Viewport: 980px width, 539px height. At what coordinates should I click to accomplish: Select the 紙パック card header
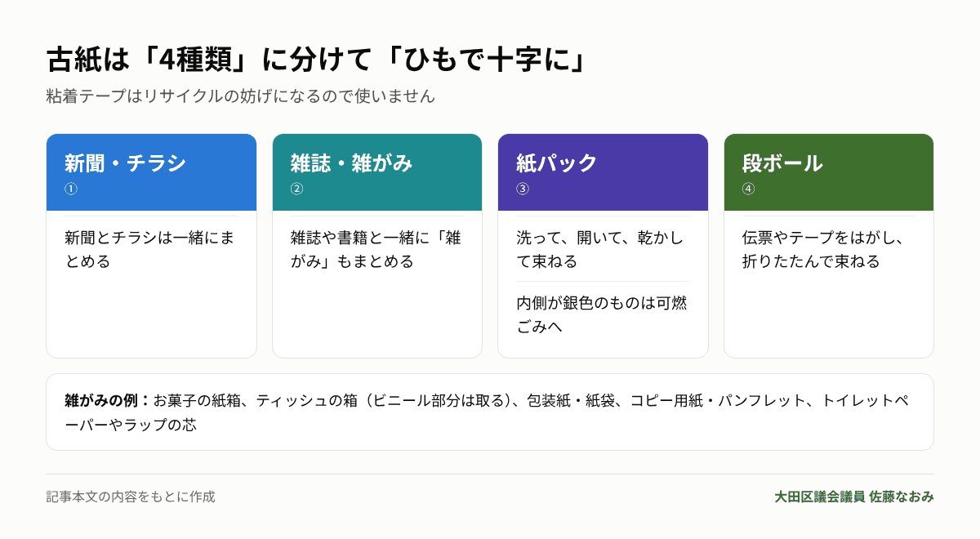[603, 172]
